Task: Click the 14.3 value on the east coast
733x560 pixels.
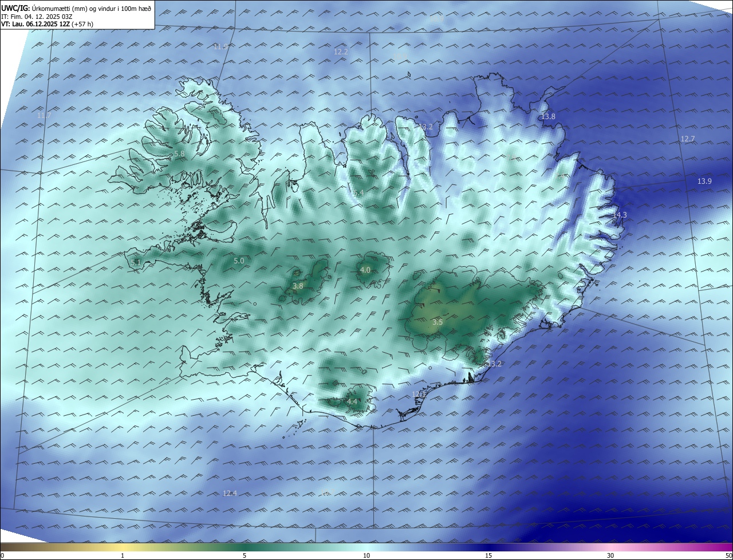Action: coord(620,215)
